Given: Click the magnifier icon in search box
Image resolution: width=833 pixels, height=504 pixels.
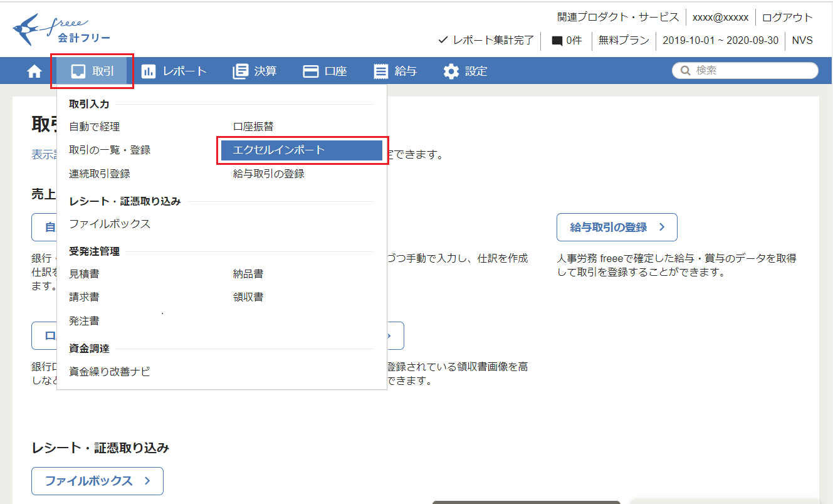Looking at the screenshot, I should pos(686,71).
